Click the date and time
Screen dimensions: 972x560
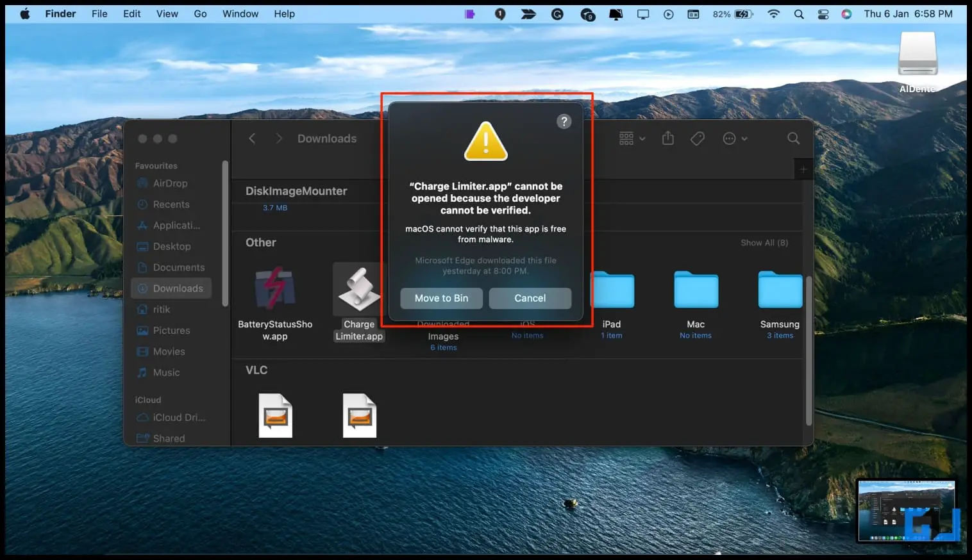point(908,13)
